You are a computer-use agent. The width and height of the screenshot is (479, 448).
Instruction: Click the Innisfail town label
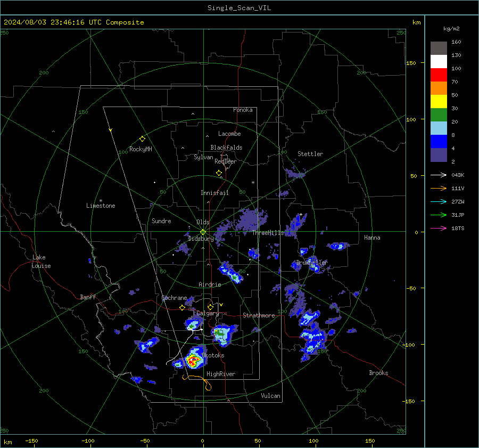point(214,193)
